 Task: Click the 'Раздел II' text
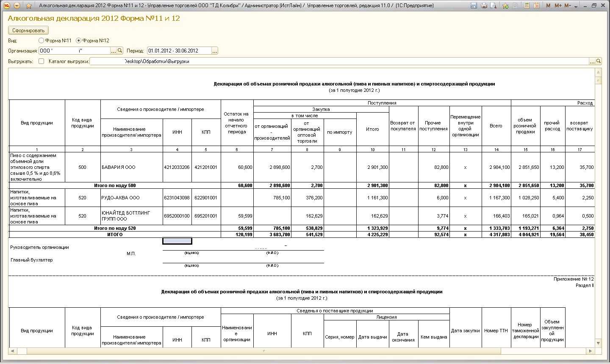(585, 285)
